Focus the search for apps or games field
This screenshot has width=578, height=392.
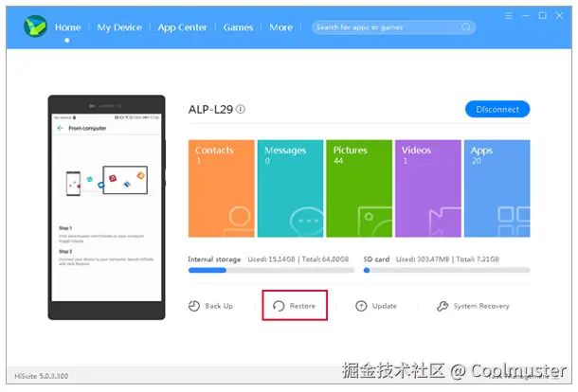click(x=393, y=27)
